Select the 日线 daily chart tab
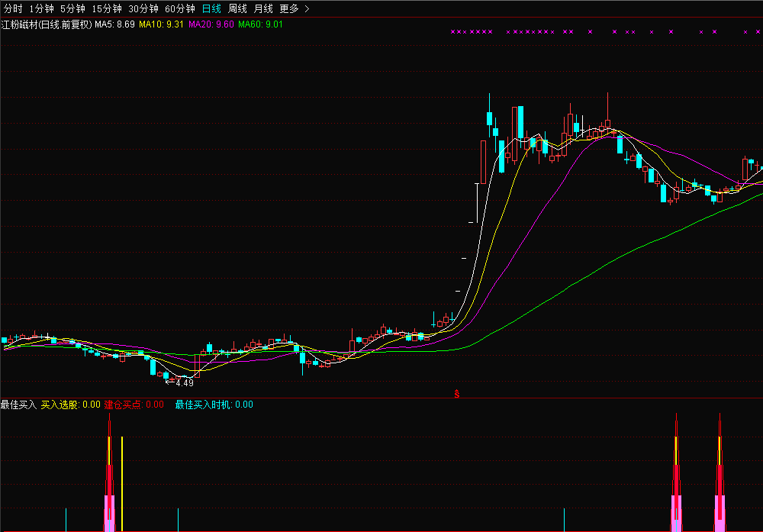763x532 pixels. click(x=211, y=8)
